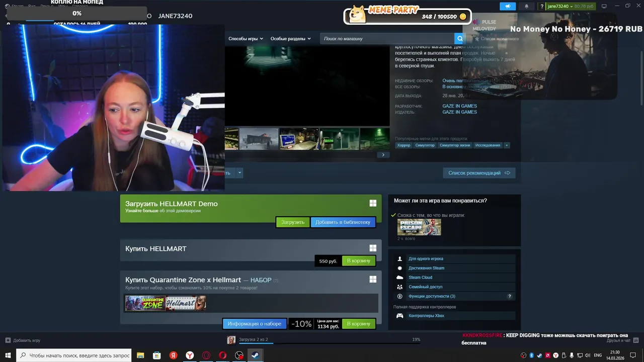Click the volume speaker icon in tray
Screen dimensions: 644x362
587,355
